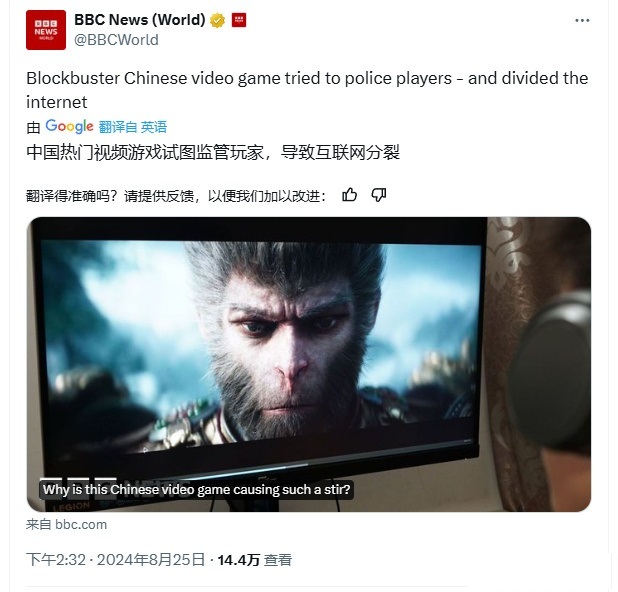The height and width of the screenshot is (592, 618).
Task: Play the Black Myth Wukong video
Action: [309, 364]
